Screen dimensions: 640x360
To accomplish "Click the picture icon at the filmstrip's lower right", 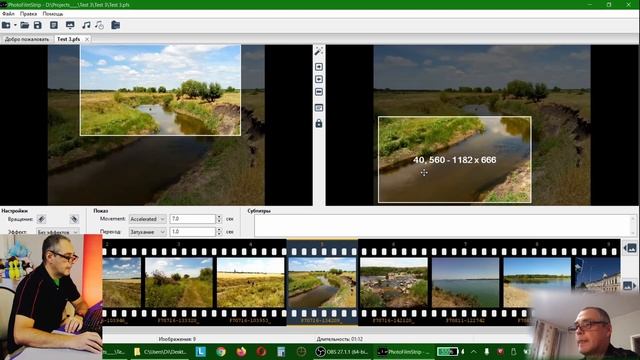I will pos(630,285).
